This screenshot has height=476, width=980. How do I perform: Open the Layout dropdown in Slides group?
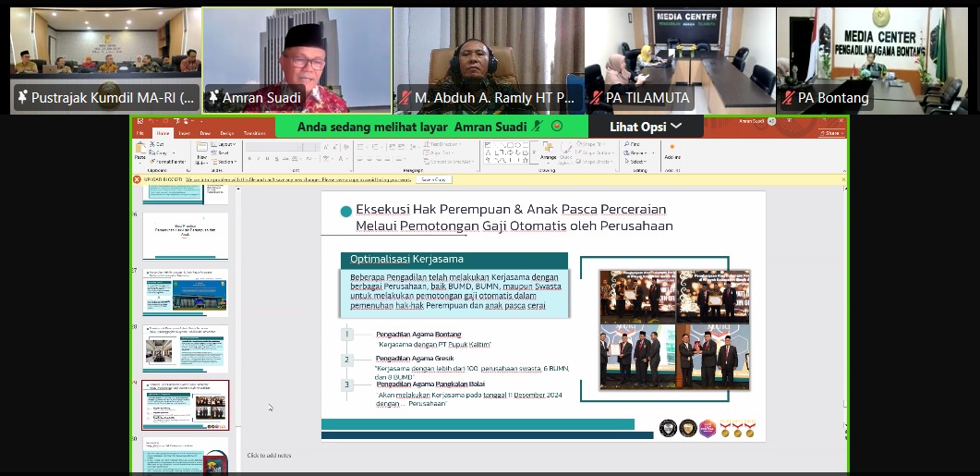(223, 144)
